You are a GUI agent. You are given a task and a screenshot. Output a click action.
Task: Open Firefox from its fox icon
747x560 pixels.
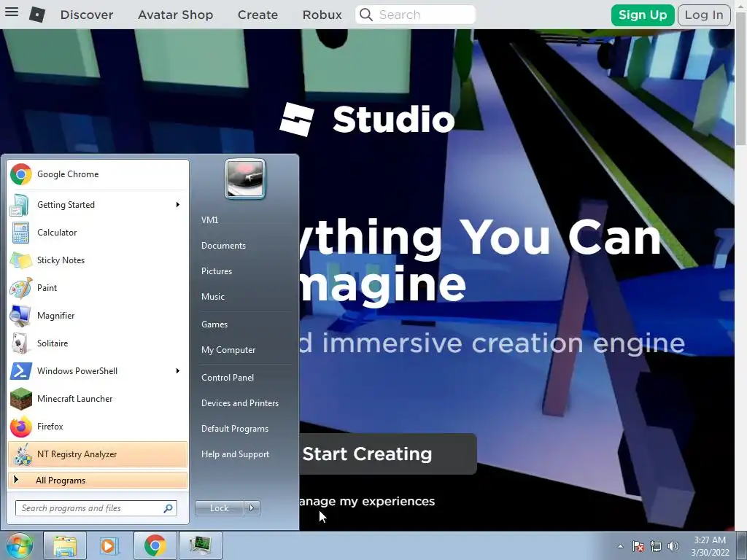(x=20, y=427)
